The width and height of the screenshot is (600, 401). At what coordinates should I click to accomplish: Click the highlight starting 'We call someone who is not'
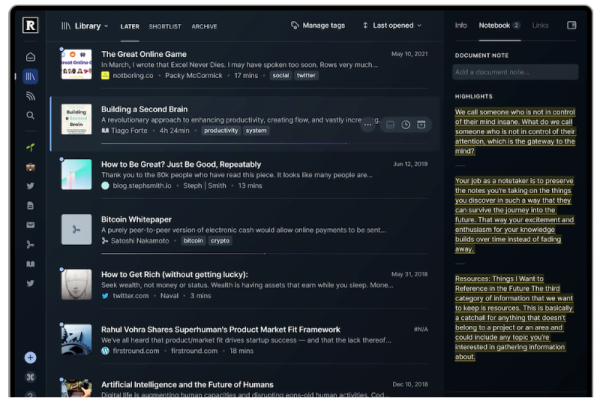[x=515, y=131]
